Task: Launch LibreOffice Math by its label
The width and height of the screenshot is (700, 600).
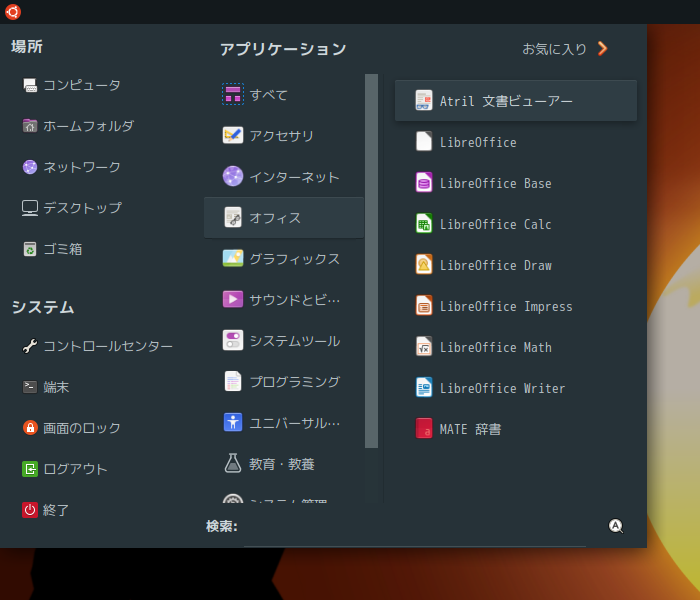Action: (x=496, y=347)
